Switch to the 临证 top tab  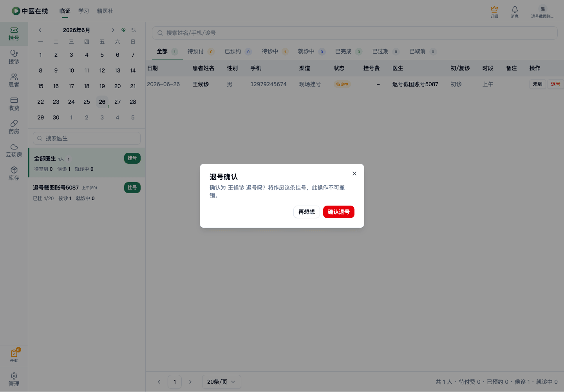point(65,11)
